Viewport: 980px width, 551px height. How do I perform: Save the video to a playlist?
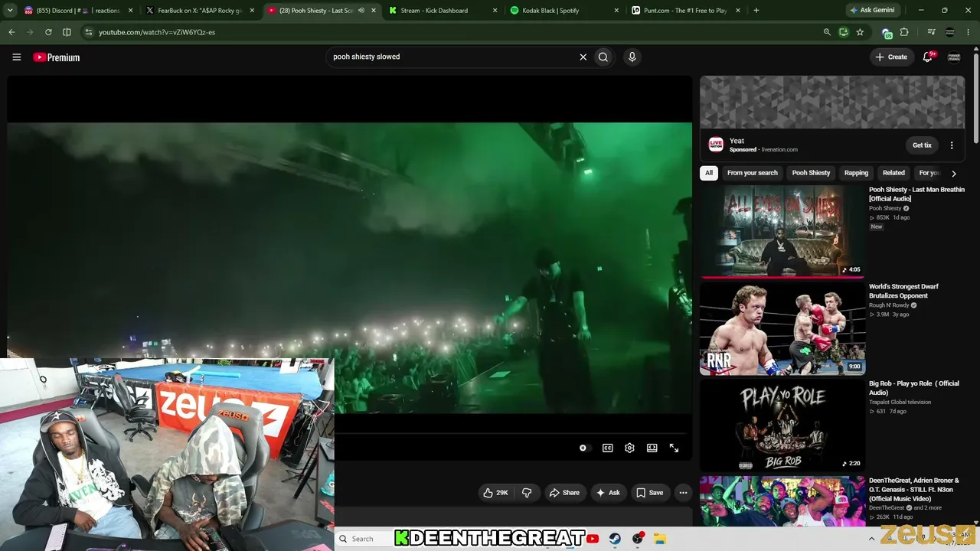click(x=650, y=493)
